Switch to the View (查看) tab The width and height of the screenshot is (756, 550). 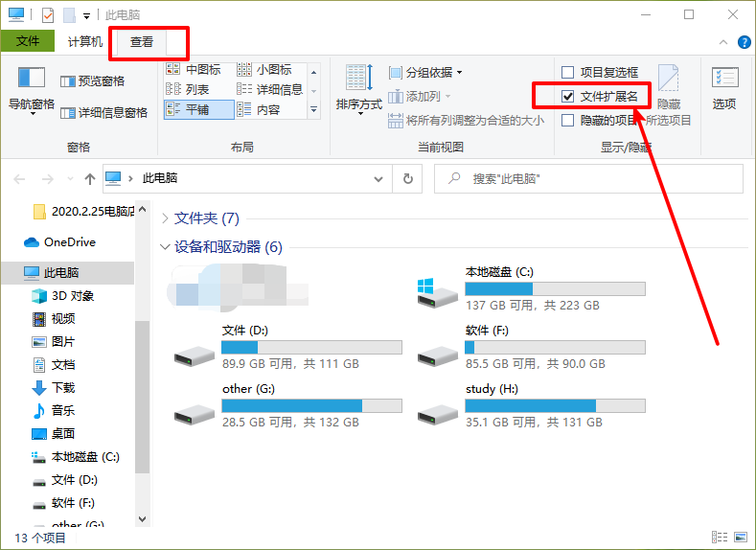[x=142, y=42]
